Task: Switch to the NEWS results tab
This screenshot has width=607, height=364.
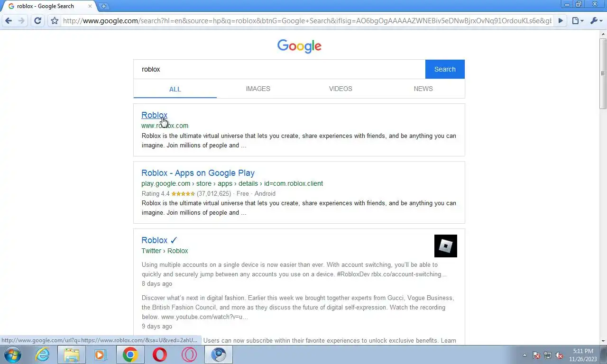Action: [423, 89]
